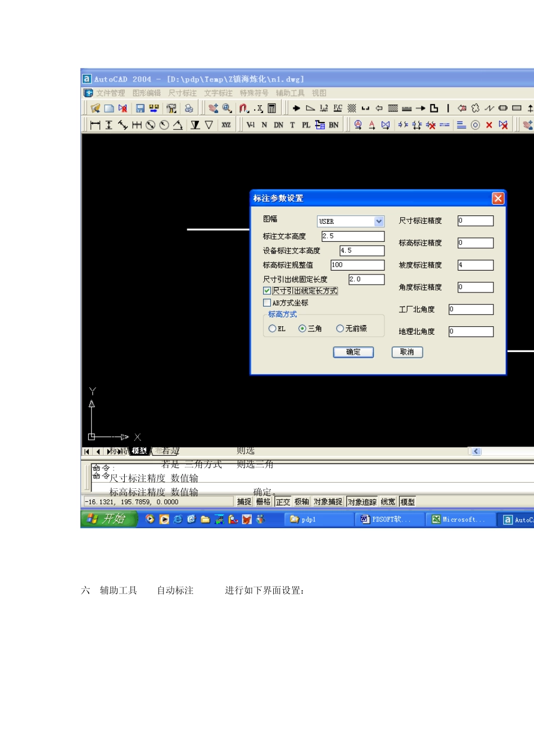Click the L2 toolbar icon
The height and width of the screenshot is (756, 534).
point(324,108)
